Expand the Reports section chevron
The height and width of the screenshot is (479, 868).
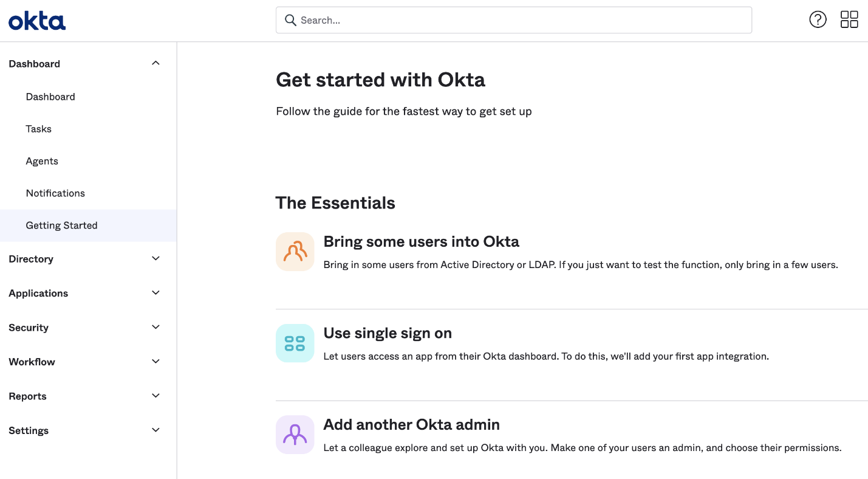[x=156, y=396]
